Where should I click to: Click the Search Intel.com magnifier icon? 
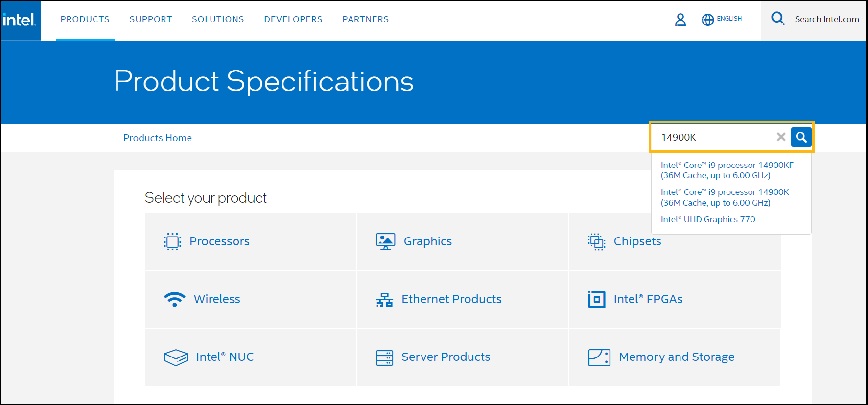point(777,19)
